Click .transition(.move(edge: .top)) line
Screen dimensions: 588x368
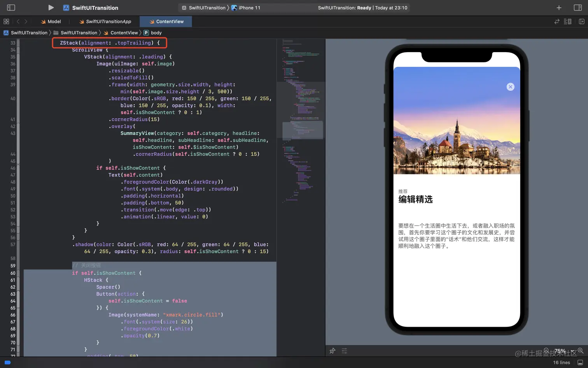pos(166,210)
